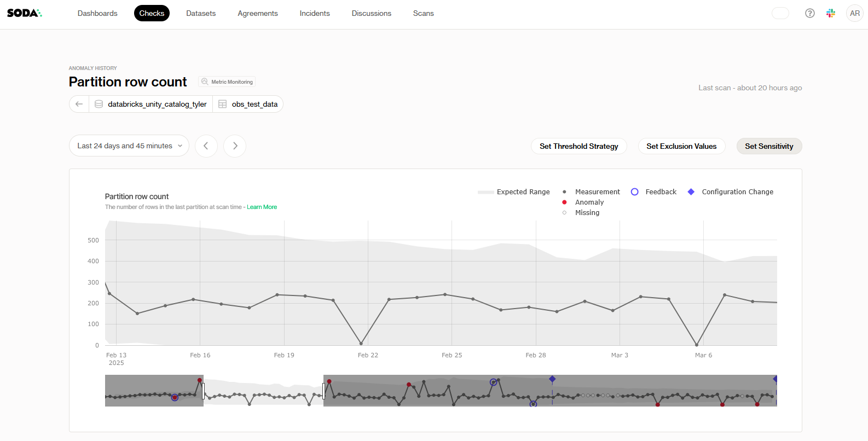868x441 pixels.
Task: Click the Soda logo
Action: [x=24, y=13]
